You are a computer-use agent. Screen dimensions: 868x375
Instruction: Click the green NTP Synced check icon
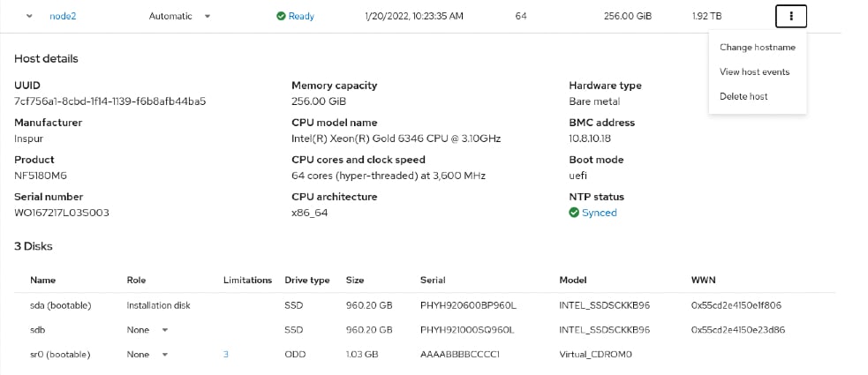click(x=574, y=213)
